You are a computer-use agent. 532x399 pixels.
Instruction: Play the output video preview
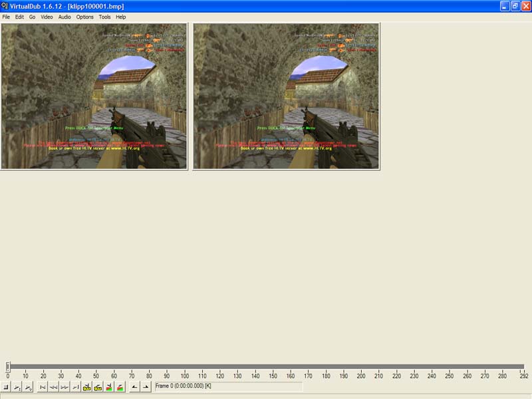coord(28,387)
